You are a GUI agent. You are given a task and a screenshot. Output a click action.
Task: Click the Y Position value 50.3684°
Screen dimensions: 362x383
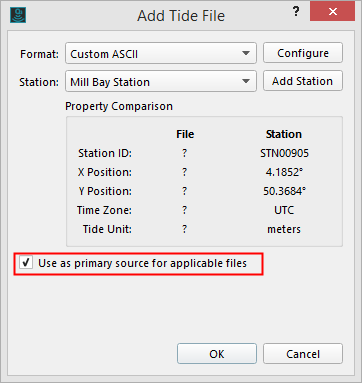(x=284, y=191)
